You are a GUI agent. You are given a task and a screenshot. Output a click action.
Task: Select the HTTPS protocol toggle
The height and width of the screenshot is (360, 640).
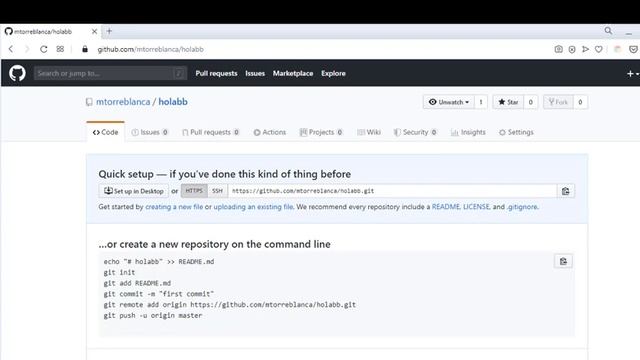coord(194,191)
